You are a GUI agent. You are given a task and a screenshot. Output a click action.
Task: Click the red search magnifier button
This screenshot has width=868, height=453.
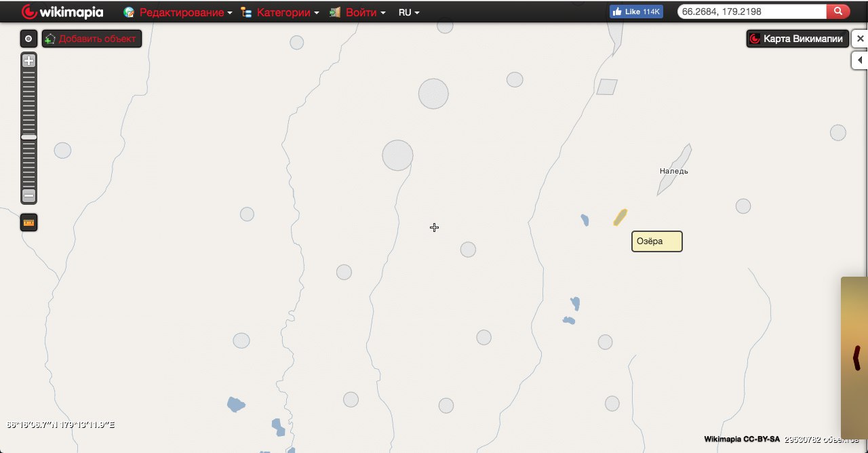[838, 12]
